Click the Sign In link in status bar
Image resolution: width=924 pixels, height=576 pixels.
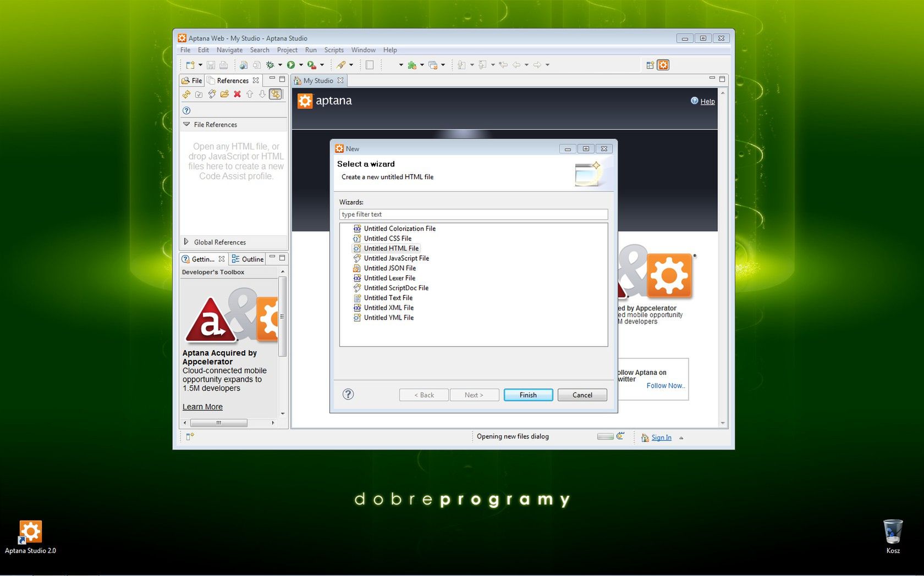click(x=661, y=437)
